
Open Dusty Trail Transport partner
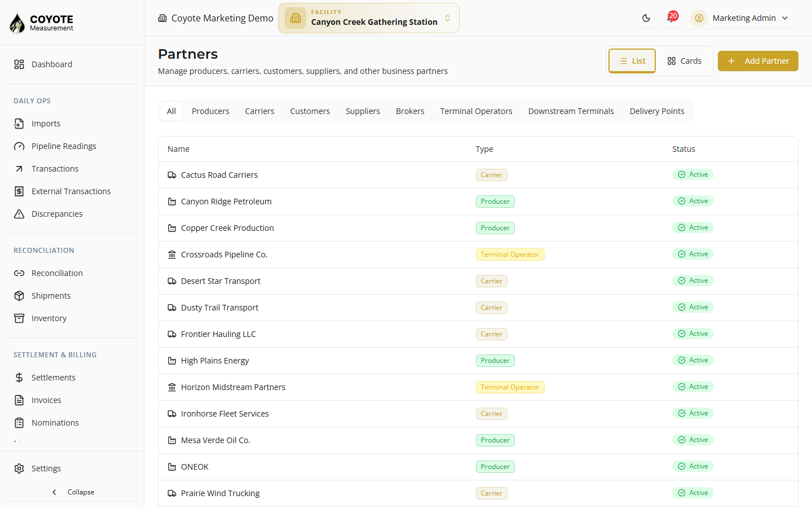click(x=219, y=308)
